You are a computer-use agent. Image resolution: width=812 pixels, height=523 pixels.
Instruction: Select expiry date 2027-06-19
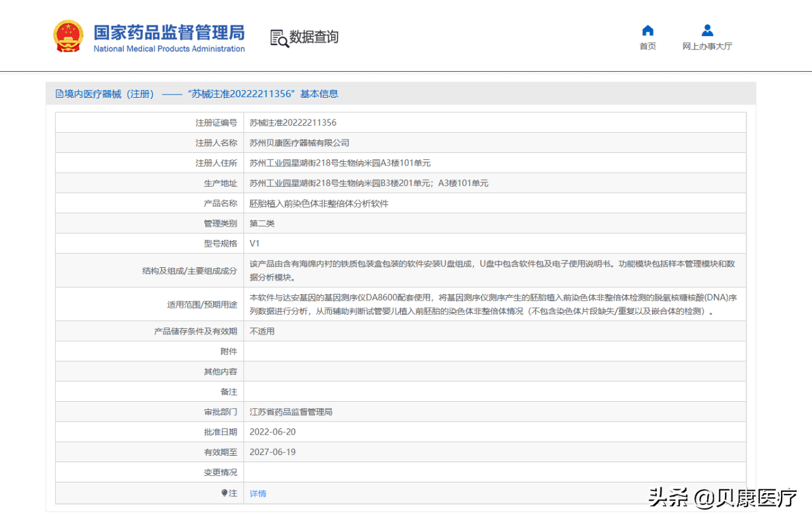click(x=273, y=453)
